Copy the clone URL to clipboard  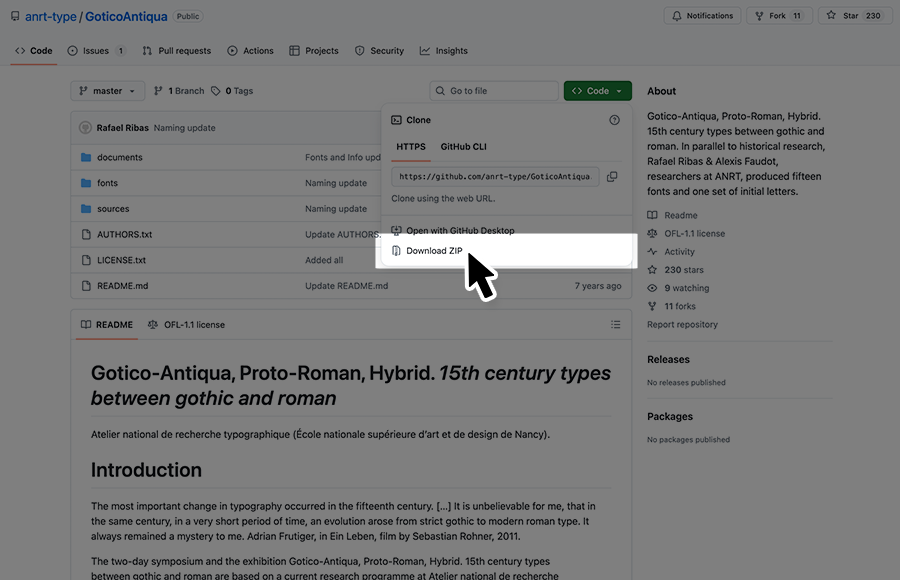[612, 177]
